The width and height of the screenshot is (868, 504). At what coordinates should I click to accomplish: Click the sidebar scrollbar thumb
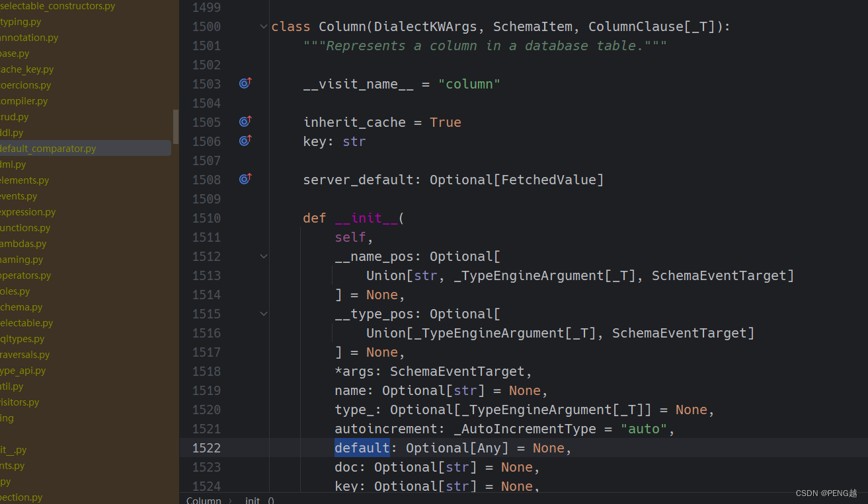175,127
